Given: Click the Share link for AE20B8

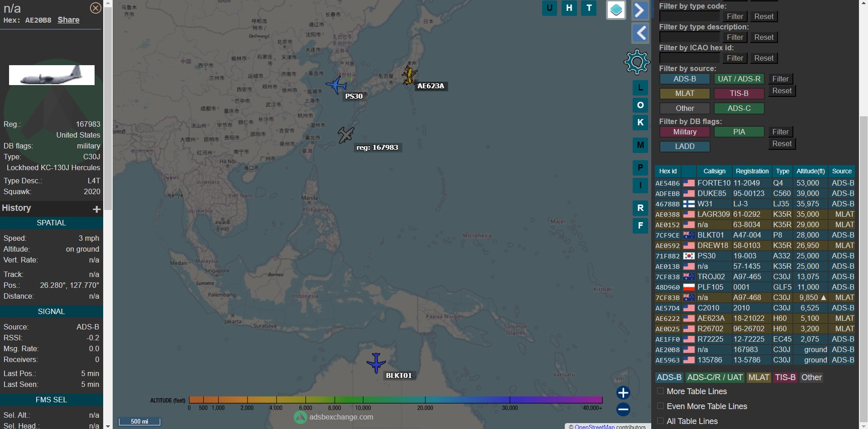Looking at the screenshot, I should pyautogui.click(x=68, y=20).
